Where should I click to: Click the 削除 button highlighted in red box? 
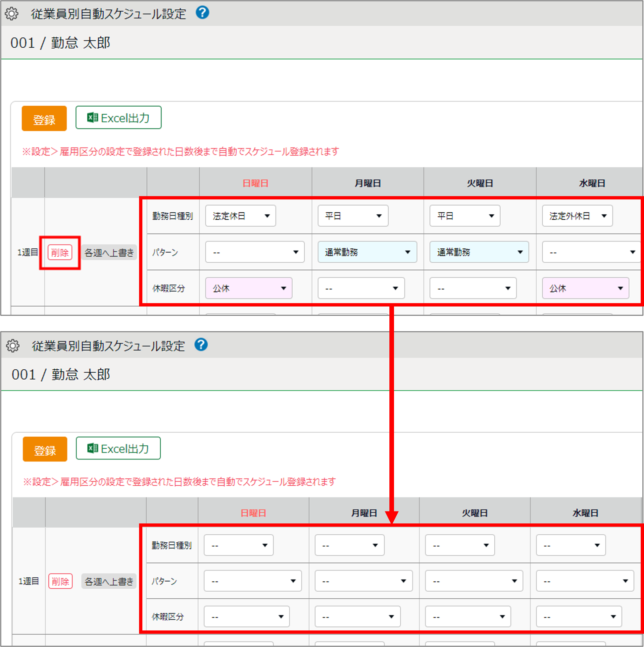(60, 252)
